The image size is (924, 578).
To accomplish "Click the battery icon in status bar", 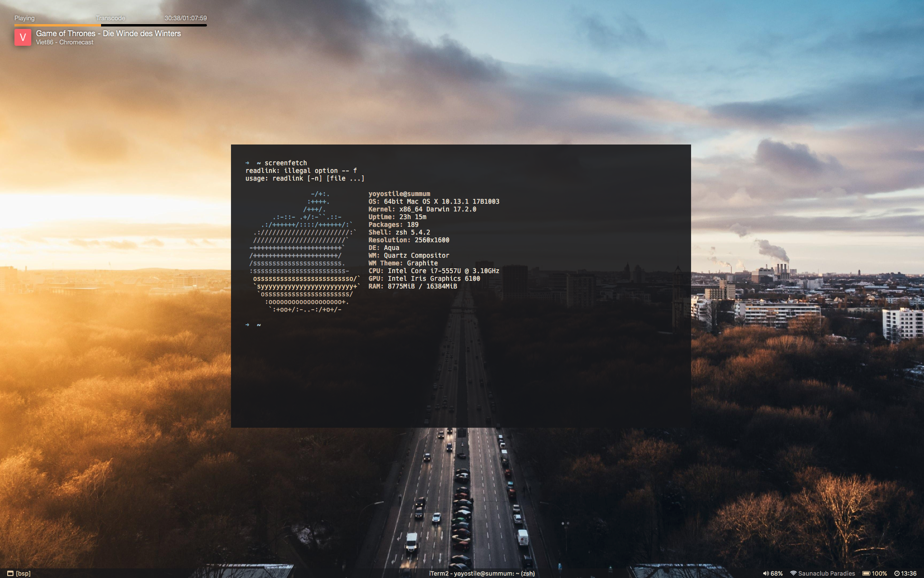I will [866, 573].
